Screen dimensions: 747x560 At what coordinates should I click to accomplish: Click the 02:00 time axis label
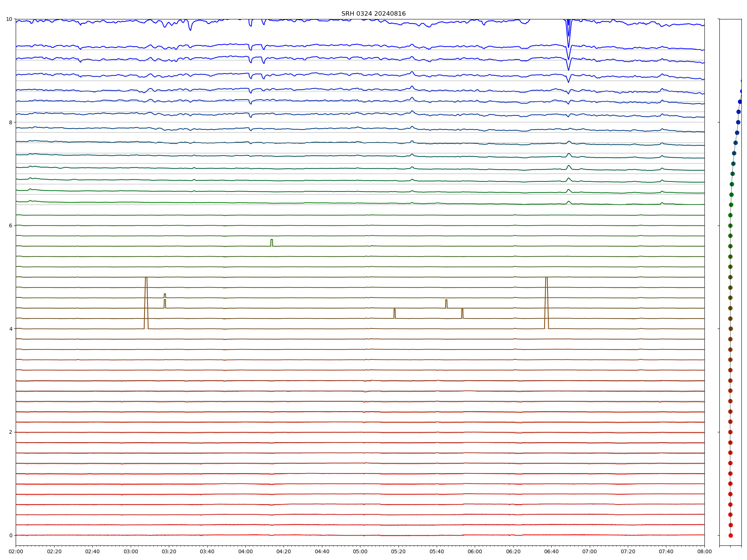pyautogui.click(x=16, y=551)
